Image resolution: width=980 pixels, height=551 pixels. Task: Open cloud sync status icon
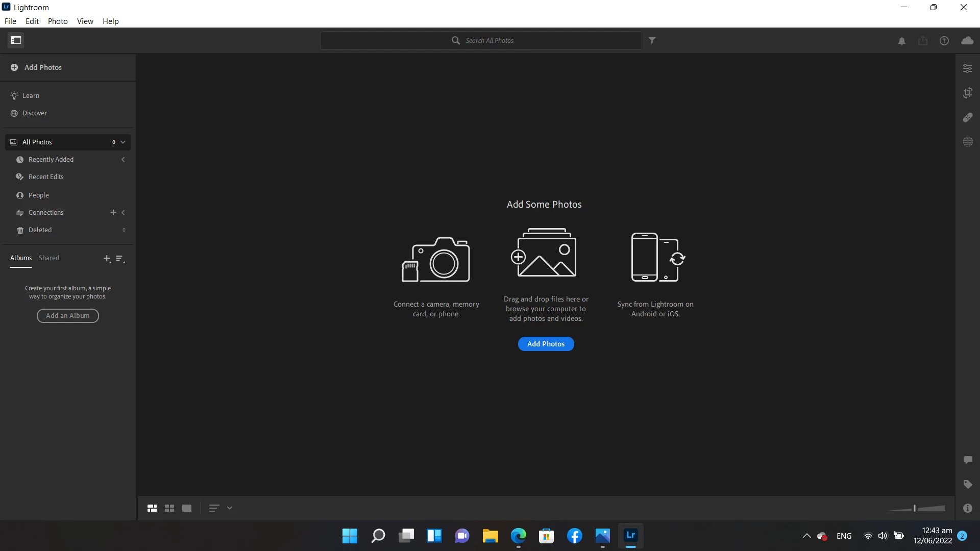[967, 41]
